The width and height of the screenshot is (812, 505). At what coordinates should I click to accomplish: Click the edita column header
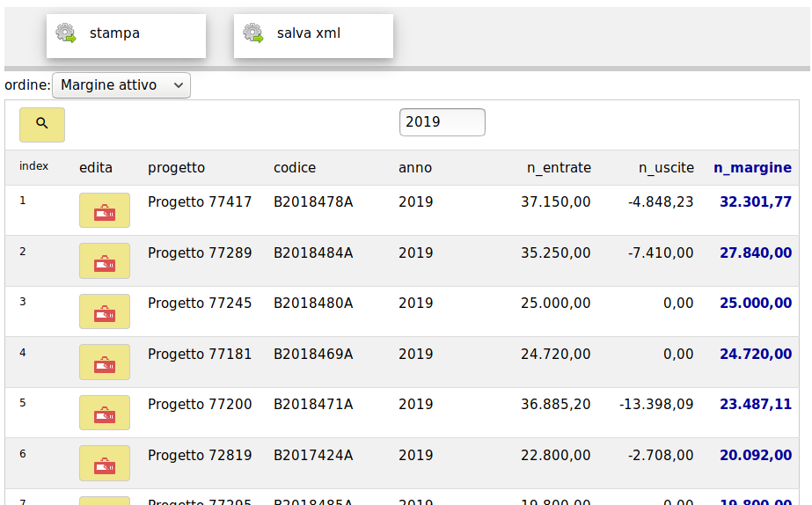point(96,168)
